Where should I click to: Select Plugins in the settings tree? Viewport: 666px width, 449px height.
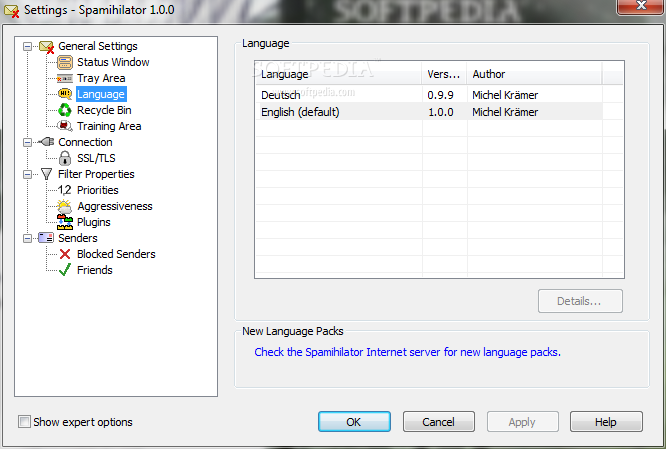[x=93, y=222]
